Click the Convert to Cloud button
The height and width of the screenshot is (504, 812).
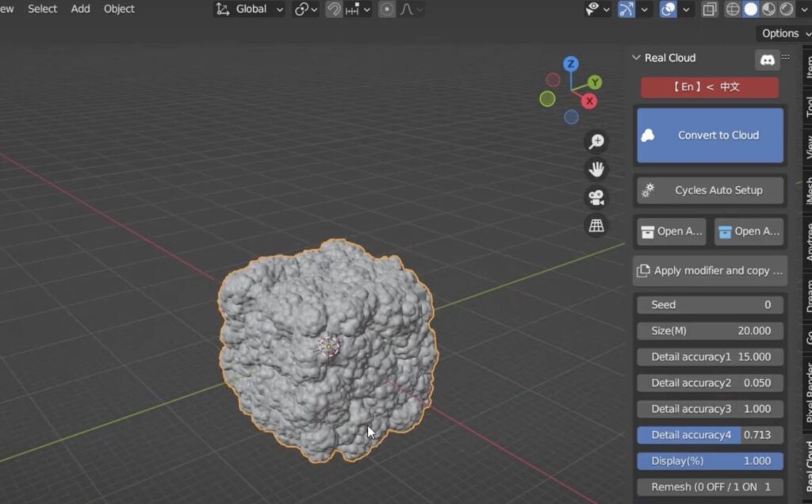710,136
